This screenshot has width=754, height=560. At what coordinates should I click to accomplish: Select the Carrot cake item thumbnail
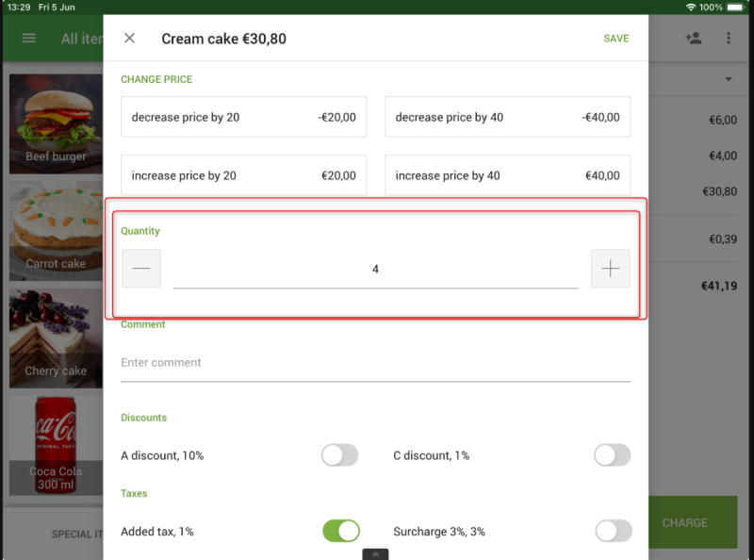pos(56,231)
